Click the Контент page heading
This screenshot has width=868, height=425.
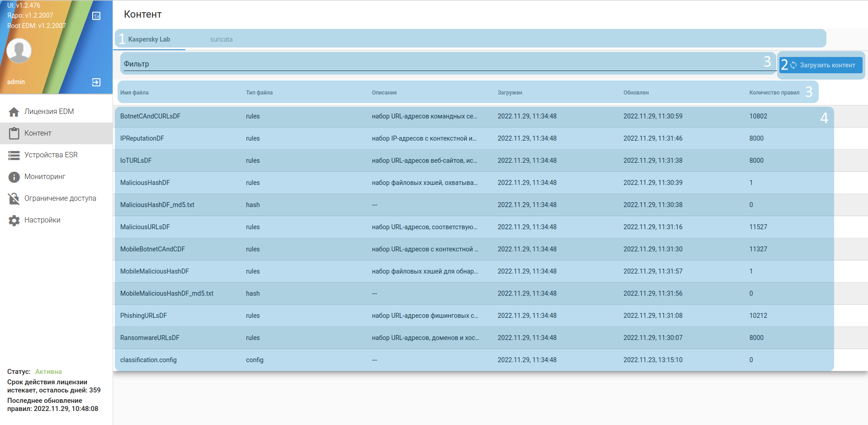point(143,14)
